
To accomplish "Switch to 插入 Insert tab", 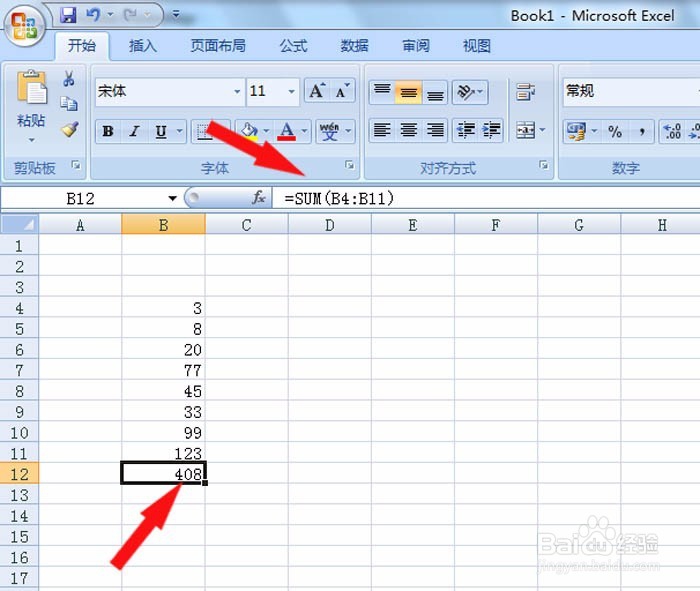I will pyautogui.click(x=143, y=46).
